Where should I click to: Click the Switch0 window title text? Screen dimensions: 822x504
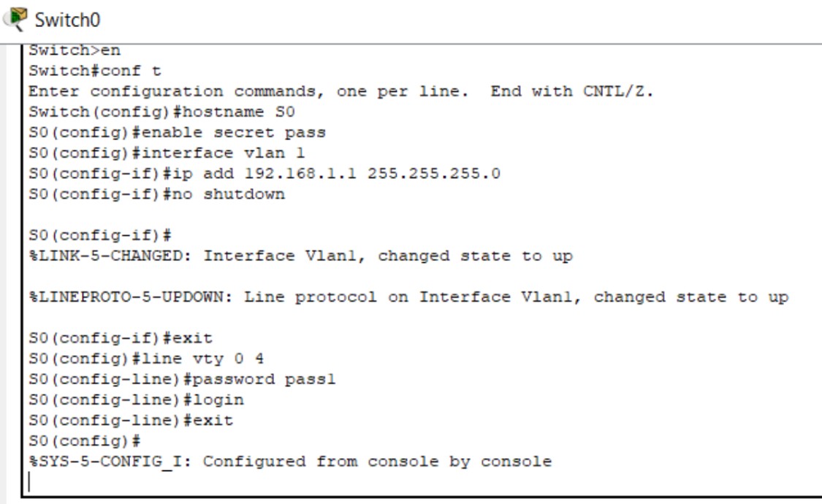coord(67,20)
